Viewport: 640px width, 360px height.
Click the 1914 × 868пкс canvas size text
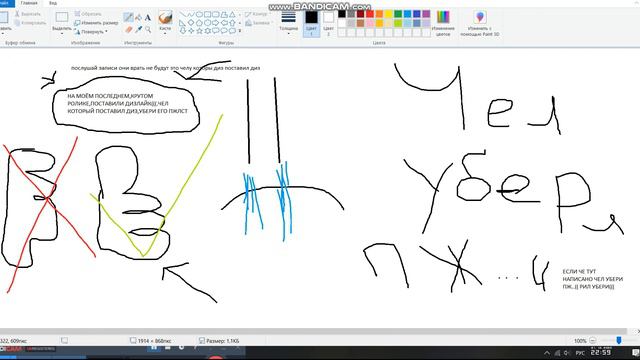tap(154, 341)
